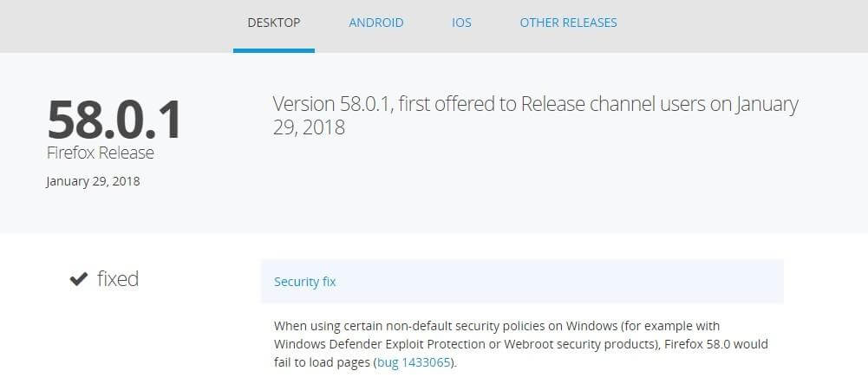Open the bug 1433065 link
The image size is (868, 384).
[414, 363]
